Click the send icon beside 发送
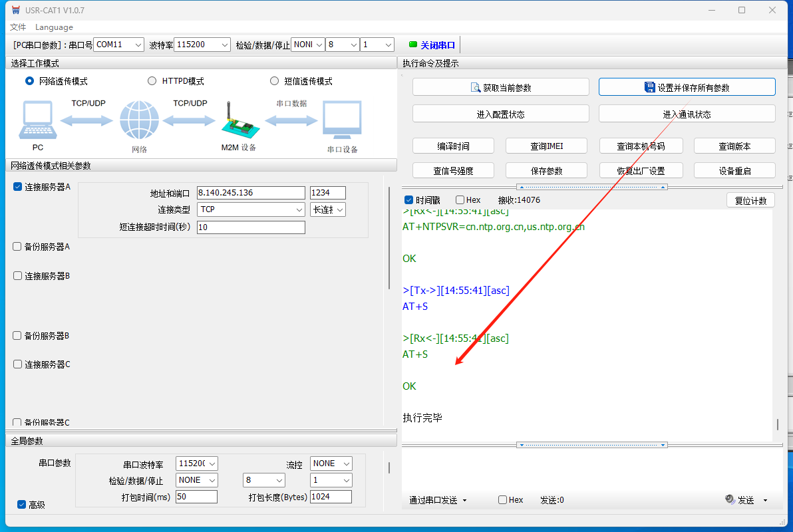Image resolution: width=793 pixels, height=532 pixels. [x=730, y=500]
